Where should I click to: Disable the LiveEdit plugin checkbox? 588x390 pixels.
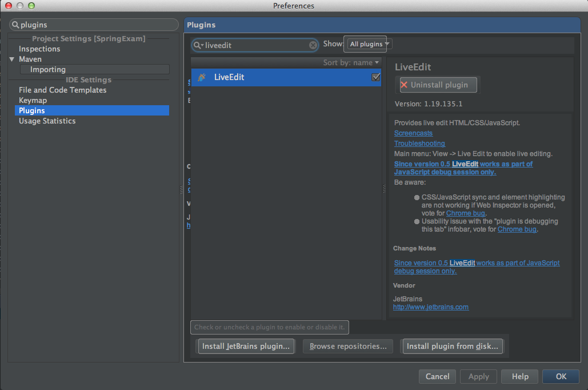click(x=376, y=77)
